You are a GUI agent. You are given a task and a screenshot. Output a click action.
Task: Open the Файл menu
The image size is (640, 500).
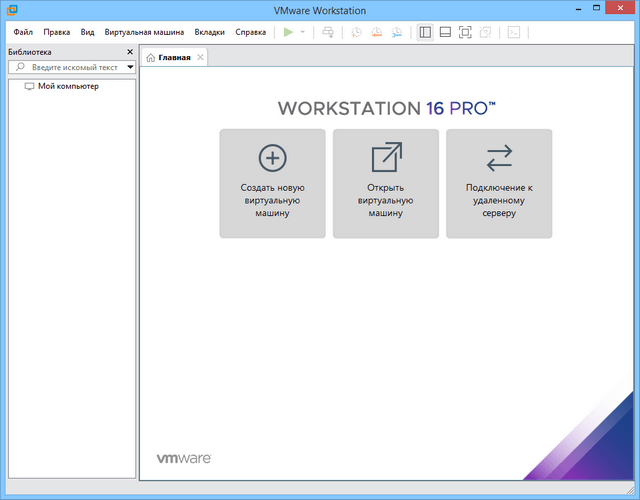[23, 32]
